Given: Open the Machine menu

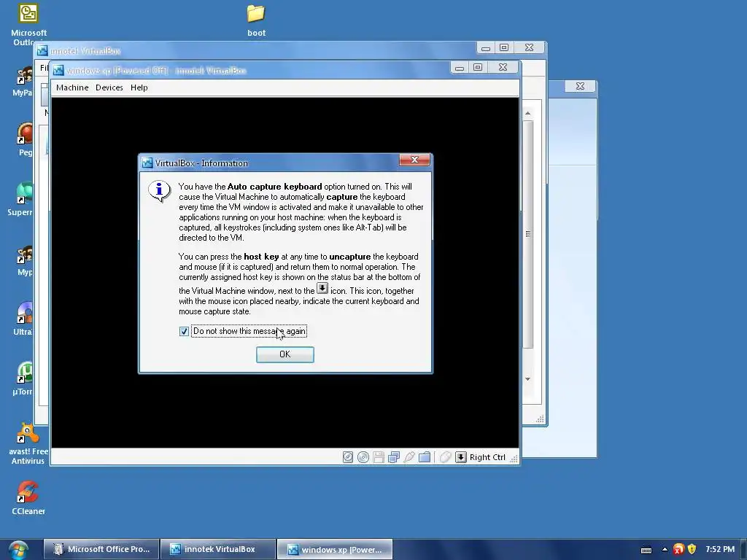Looking at the screenshot, I should (x=72, y=87).
